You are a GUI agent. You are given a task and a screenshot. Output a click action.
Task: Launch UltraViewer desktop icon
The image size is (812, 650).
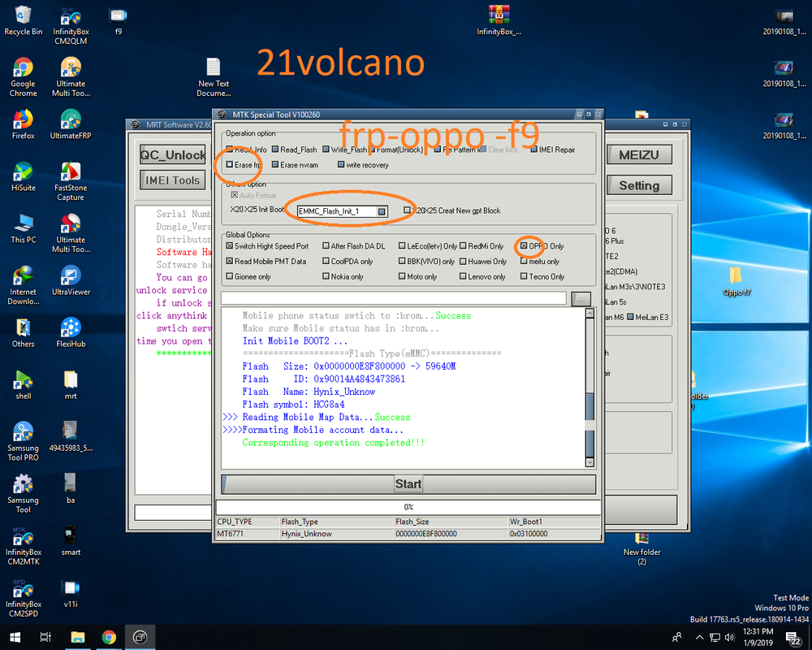pyautogui.click(x=71, y=280)
